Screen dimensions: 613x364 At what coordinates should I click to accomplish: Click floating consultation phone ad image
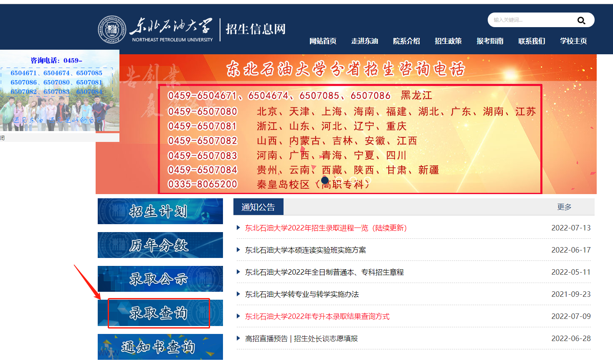point(60,91)
